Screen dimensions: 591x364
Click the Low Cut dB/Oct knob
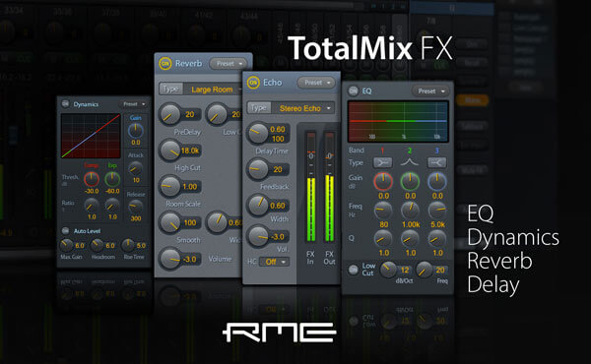click(388, 270)
